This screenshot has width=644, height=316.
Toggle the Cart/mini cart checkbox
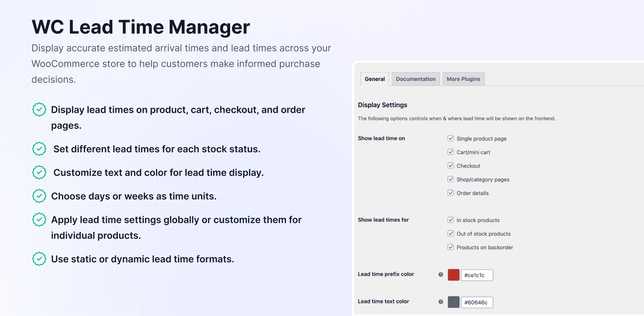click(x=451, y=152)
